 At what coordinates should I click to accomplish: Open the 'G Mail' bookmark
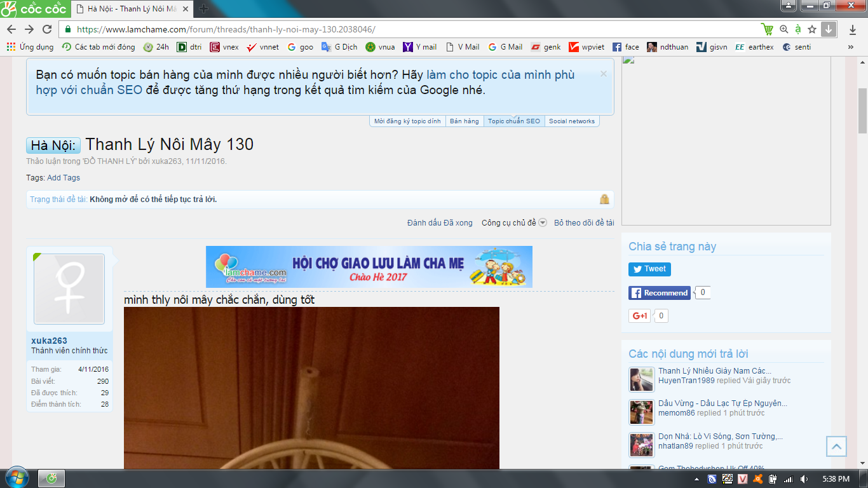tap(505, 47)
